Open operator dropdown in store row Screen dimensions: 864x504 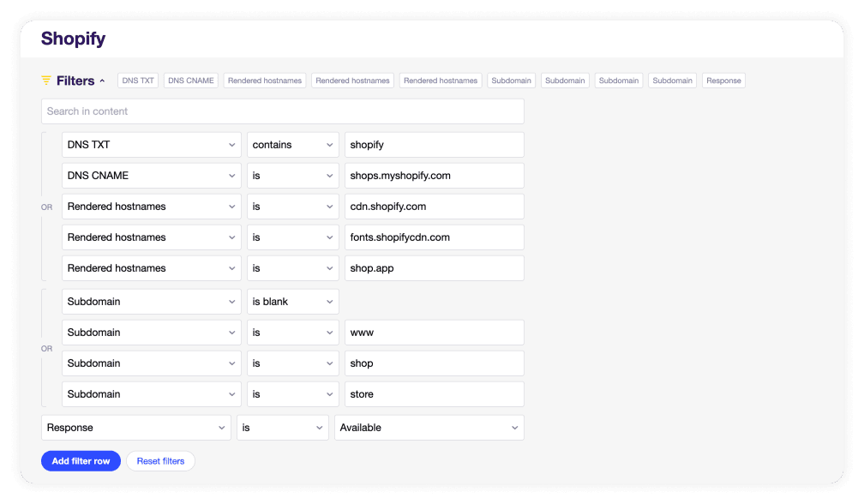coord(292,394)
